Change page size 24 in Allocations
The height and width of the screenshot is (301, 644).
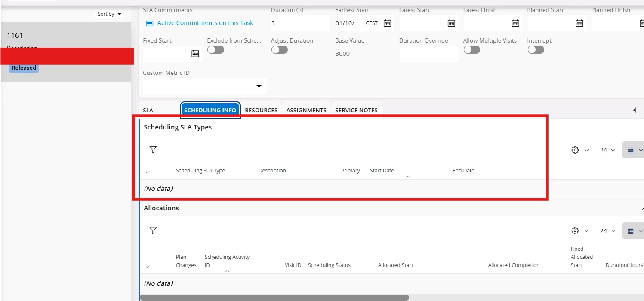607,231
